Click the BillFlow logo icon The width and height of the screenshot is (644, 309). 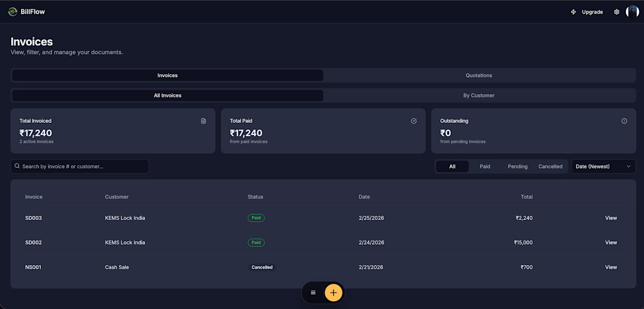pos(12,12)
